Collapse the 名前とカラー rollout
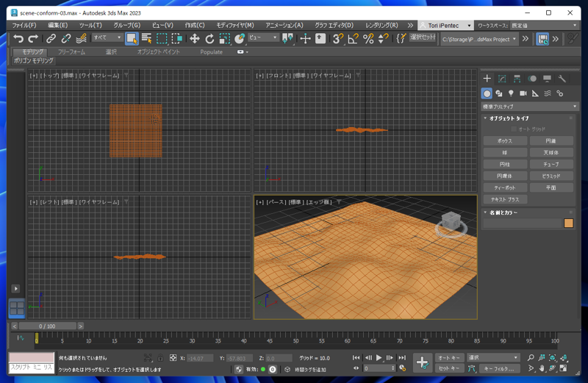 (503, 212)
